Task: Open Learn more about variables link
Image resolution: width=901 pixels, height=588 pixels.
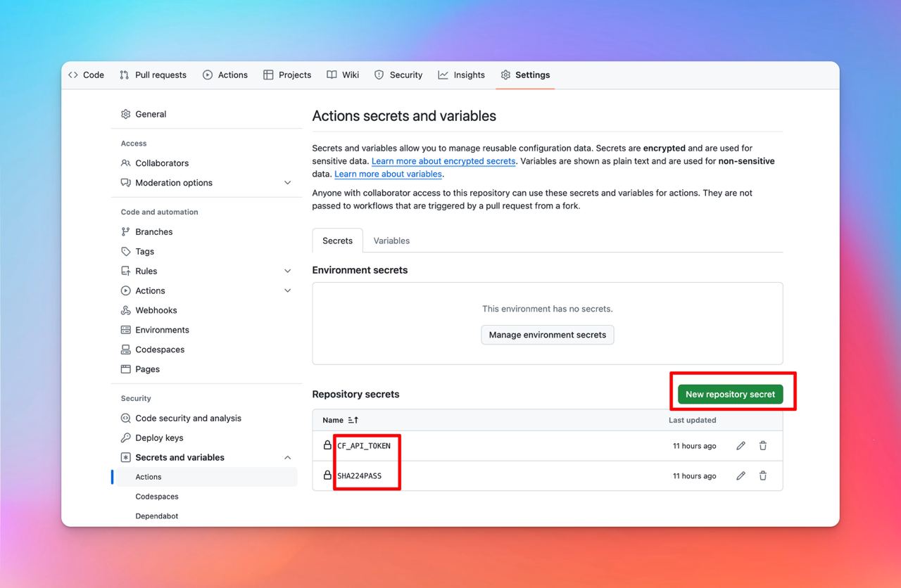Action: 388,174
